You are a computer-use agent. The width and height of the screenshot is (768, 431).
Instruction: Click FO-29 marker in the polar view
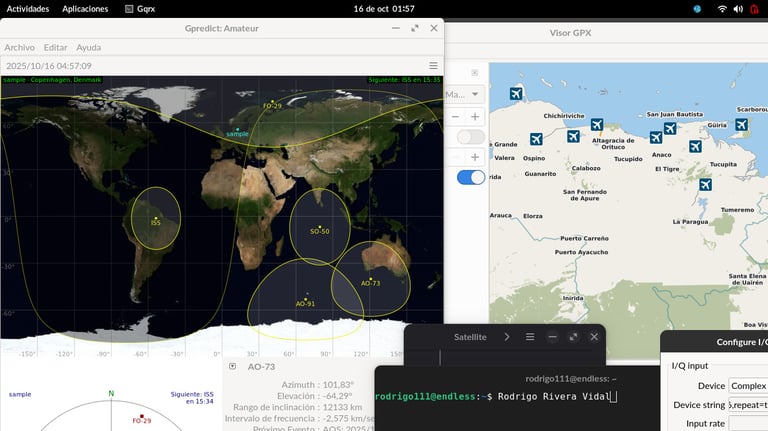[142, 416]
